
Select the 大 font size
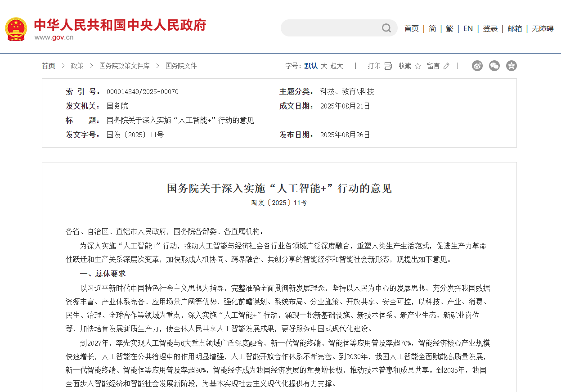(324, 66)
